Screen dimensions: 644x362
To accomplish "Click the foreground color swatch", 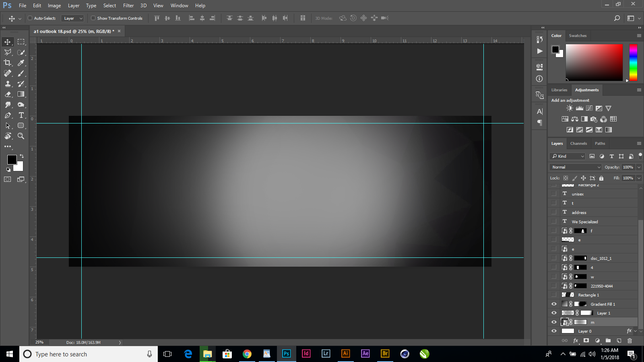I will pos(12,160).
